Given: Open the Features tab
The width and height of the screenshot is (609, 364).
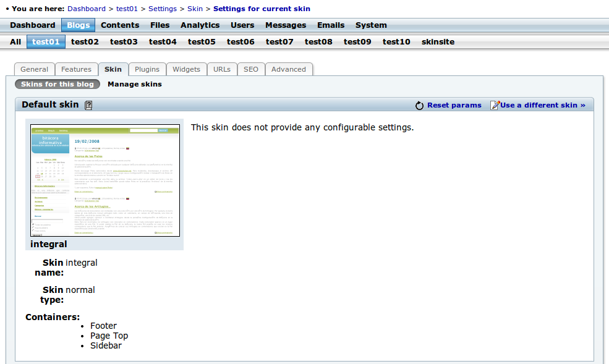Looking at the screenshot, I should pyautogui.click(x=77, y=69).
